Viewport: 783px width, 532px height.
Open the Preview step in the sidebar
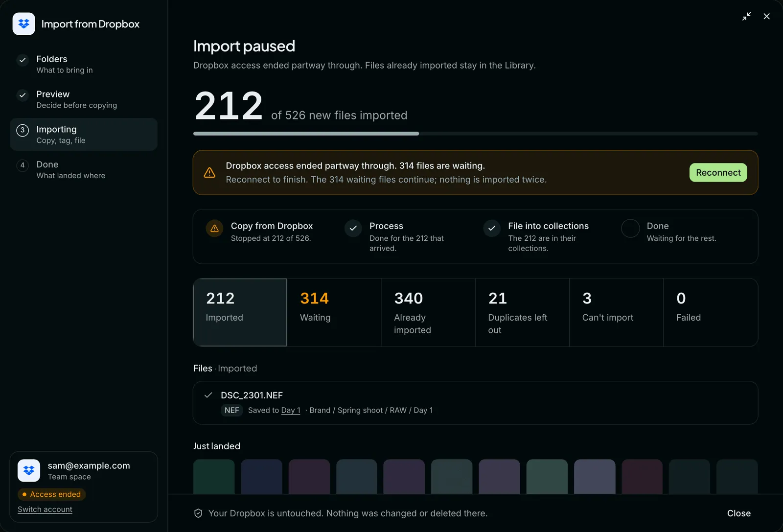point(84,99)
